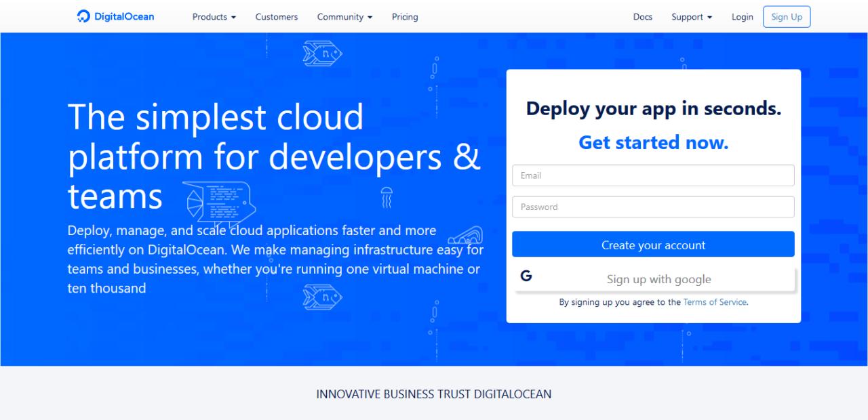Focus the Email input field
This screenshot has height=420, width=868.
tap(653, 175)
